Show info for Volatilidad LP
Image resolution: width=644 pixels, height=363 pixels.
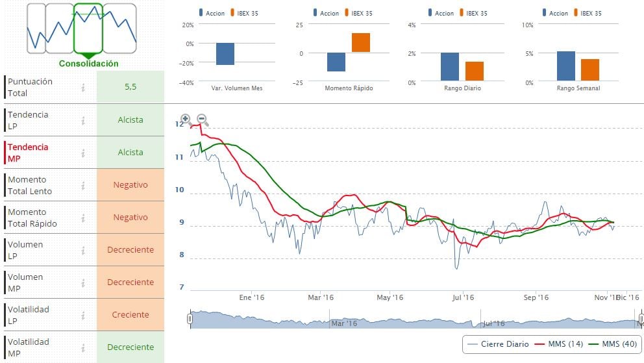[83, 315]
